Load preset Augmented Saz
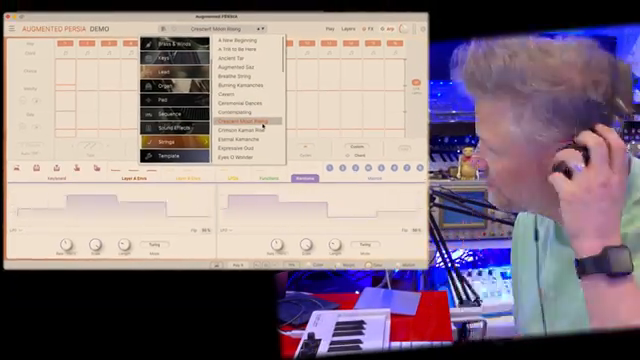Screen dimensions: 640x360 click(x=236, y=67)
